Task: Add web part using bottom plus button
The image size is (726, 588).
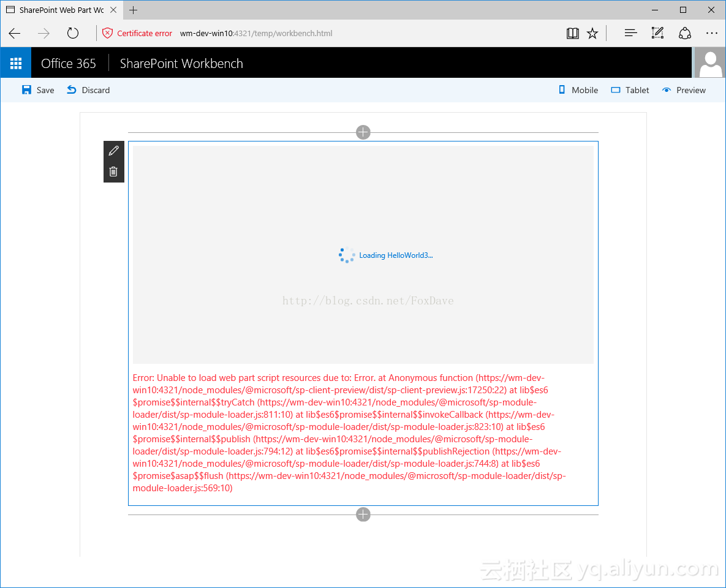Action: 363,514
